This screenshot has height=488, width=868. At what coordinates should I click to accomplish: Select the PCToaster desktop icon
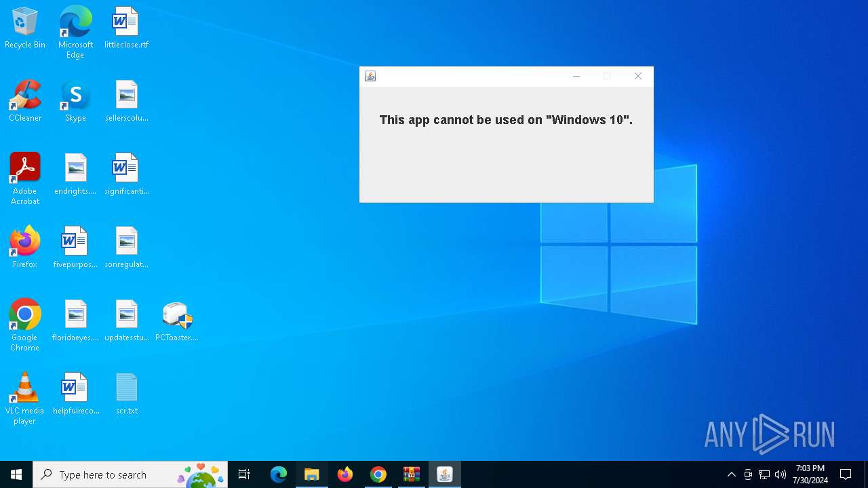coord(177,321)
